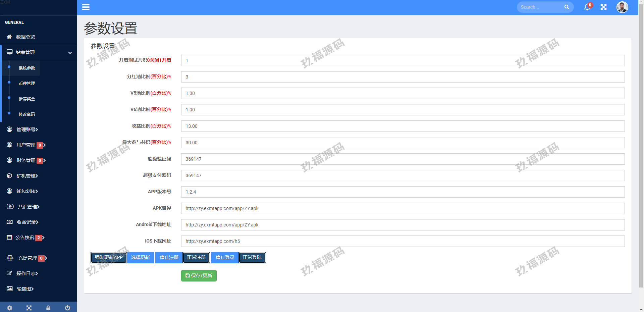Select the 强制更新APP option

point(109,258)
